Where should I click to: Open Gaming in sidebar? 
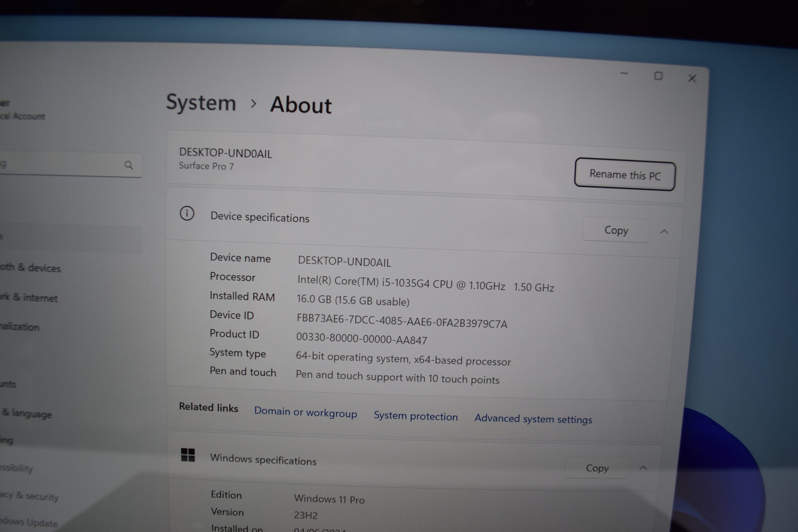point(7,440)
